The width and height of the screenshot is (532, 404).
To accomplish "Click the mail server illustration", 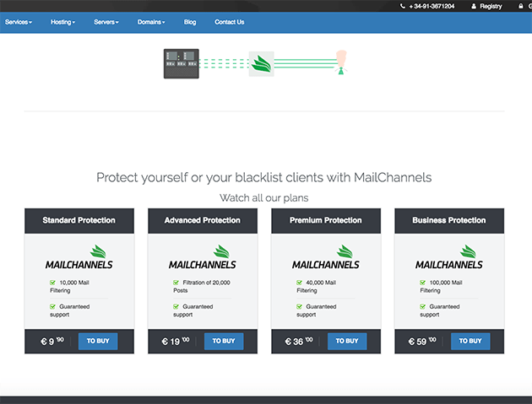I will [x=182, y=64].
